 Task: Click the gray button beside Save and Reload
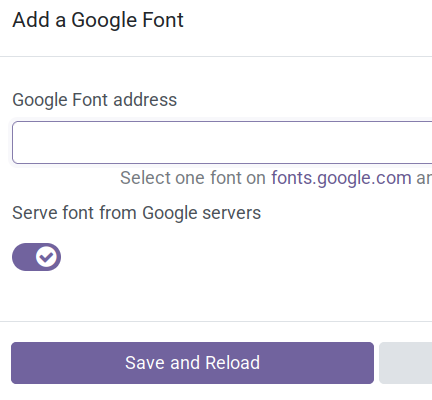[405, 363]
